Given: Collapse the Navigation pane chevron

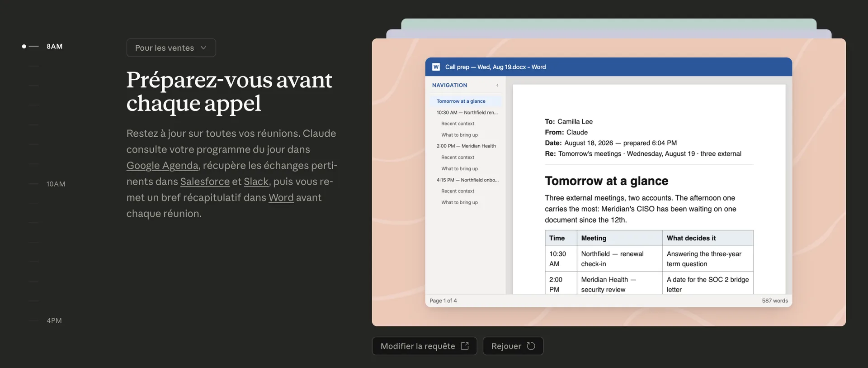Looking at the screenshot, I should (497, 85).
